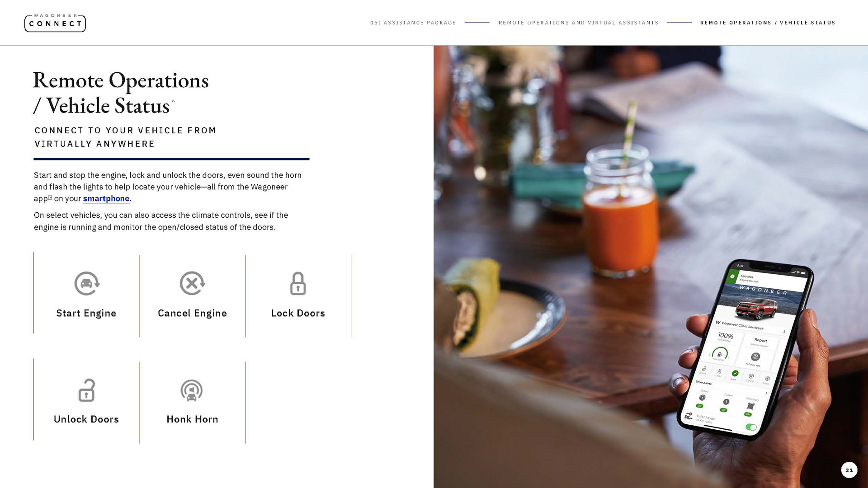
Task: Tap the Honk Horn icon
Action: [x=192, y=390]
